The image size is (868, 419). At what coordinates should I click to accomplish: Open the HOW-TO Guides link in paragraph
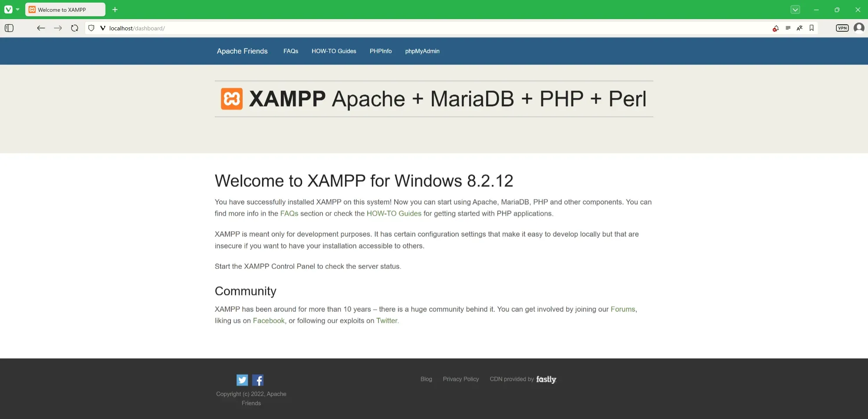tap(394, 213)
